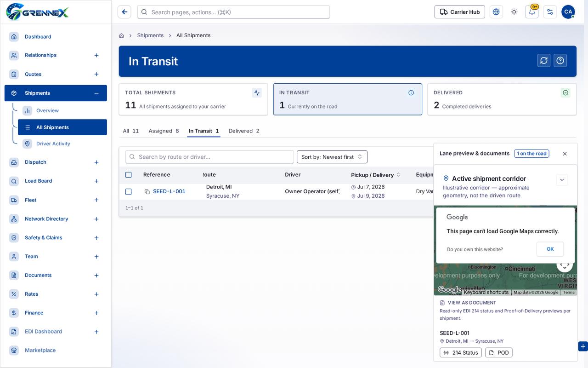Open the CA user avatar menu
The height and width of the screenshot is (368, 588).
[x=568, y=12]
